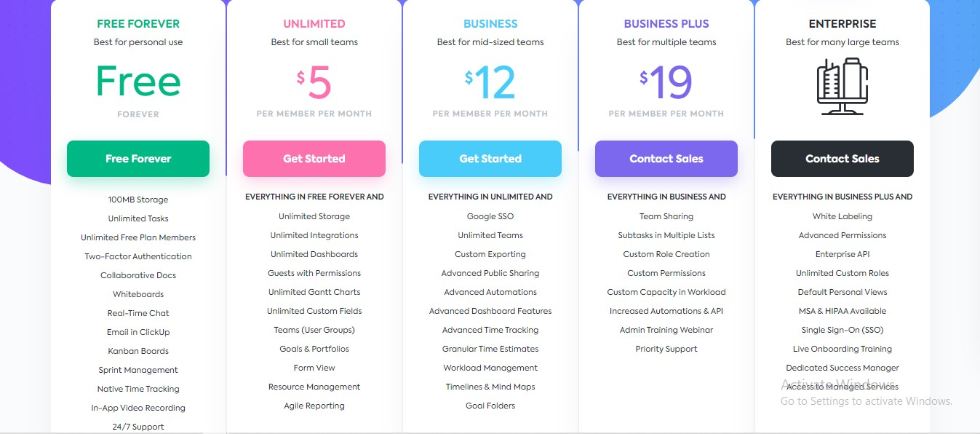Click the Google SSO feature

[x=490, y=216]
